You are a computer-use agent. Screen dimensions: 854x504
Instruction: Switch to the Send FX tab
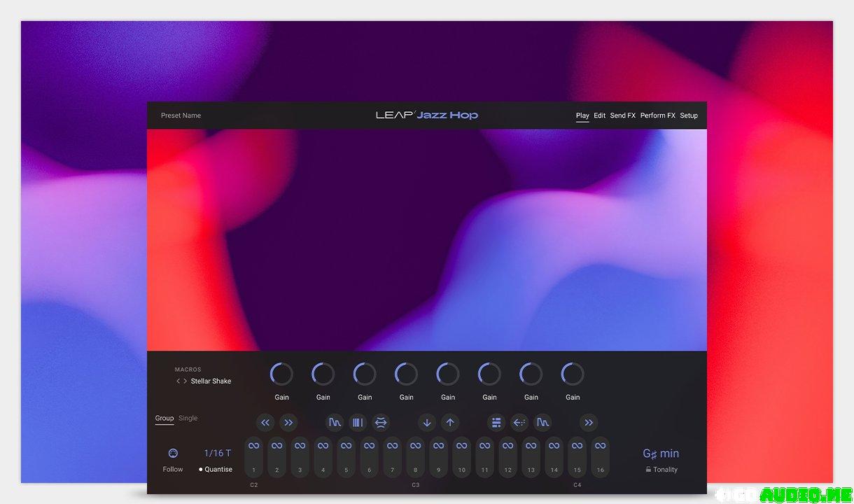click(622, 115)
